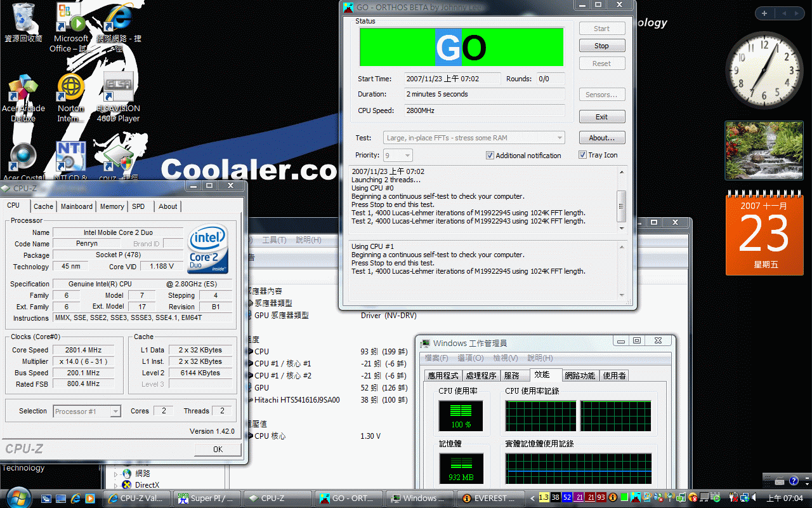Open the cpuz shortcut on the desktop

pos(118,162)
